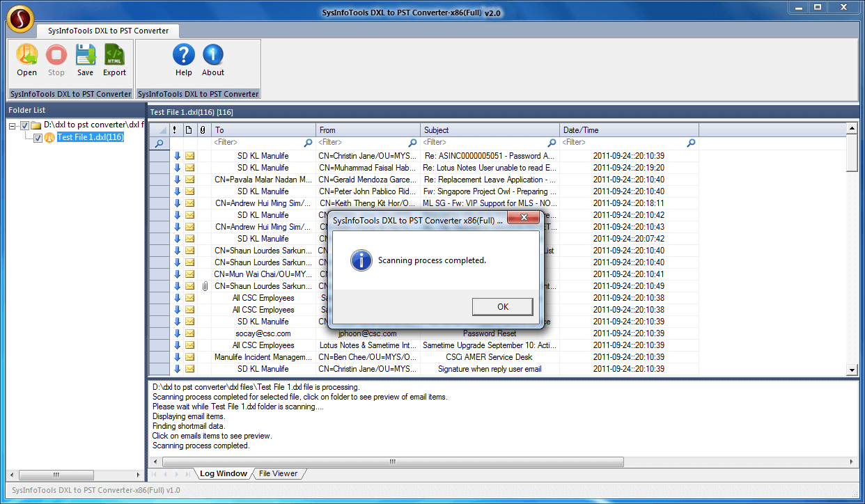Sort by the From column header
This screenshot has width=865, height=504.
pos(368,130)
